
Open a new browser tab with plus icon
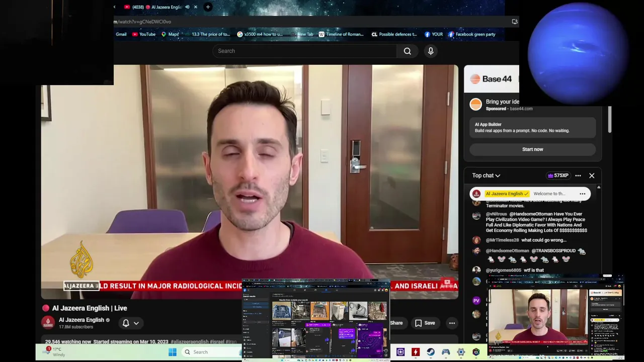tap(208, 7)
